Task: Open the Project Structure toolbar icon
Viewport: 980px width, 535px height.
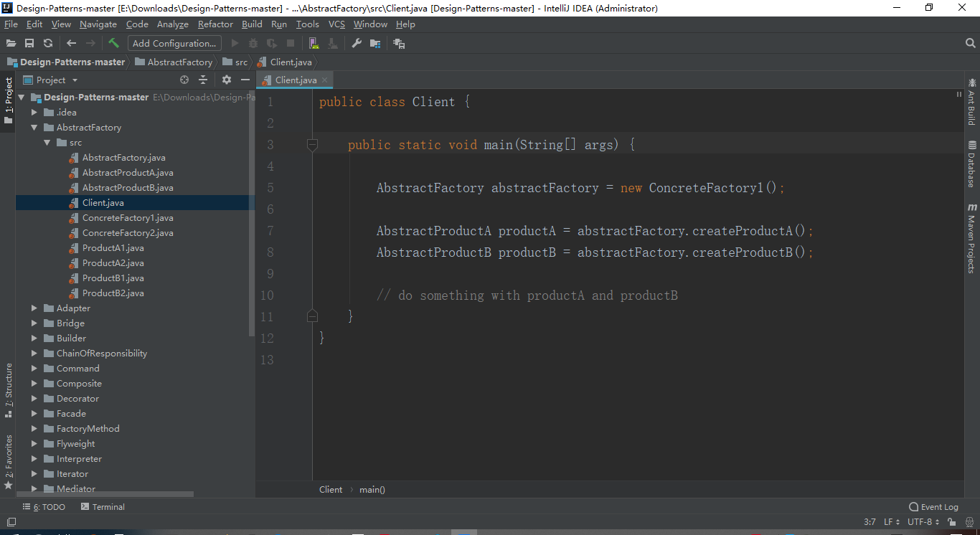Action: 375,44
